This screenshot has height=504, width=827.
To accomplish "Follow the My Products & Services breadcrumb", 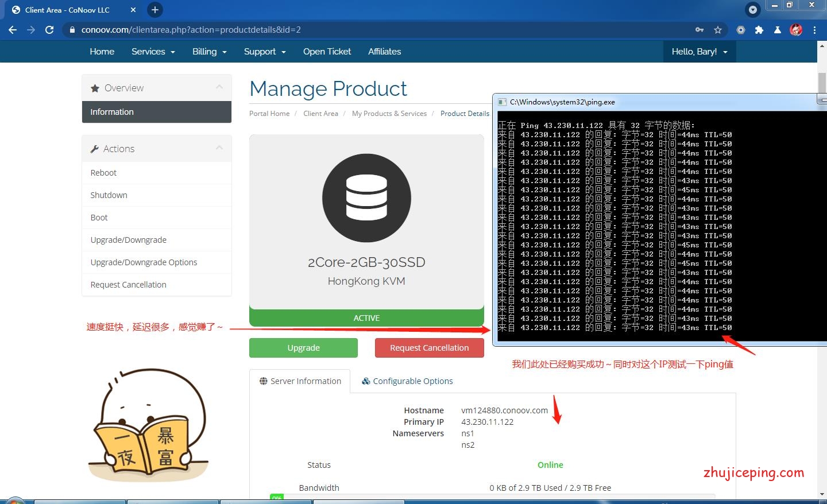I will [x=389, y=114].
